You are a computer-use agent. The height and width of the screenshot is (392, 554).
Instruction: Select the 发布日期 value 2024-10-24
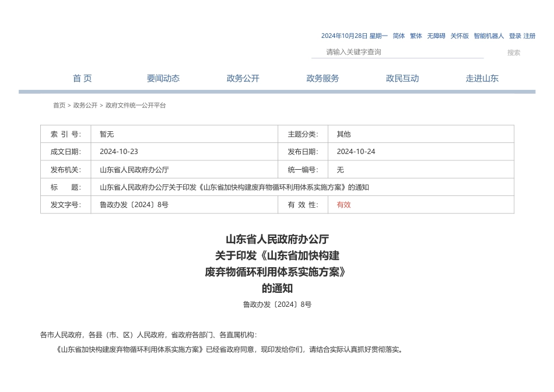coord(356,152)
